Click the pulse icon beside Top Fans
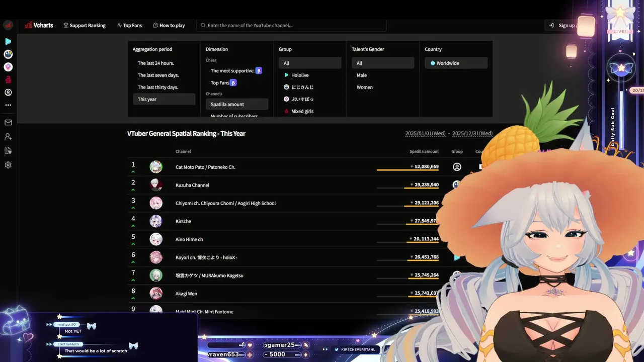Screen dimensions: 644x362 [119, 25]
